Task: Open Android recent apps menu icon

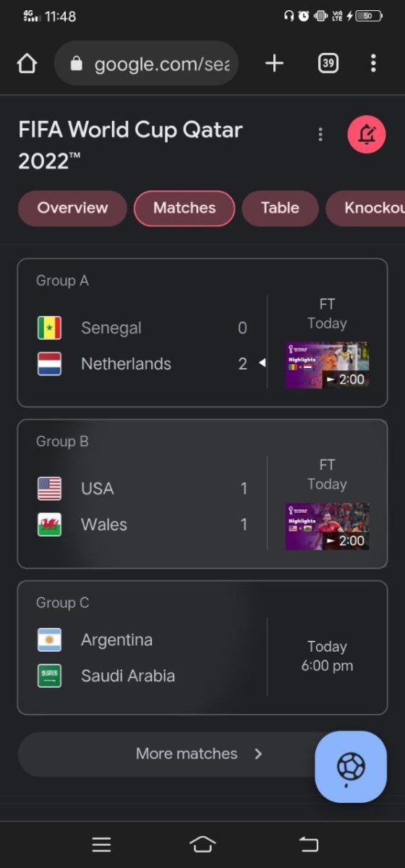Action: click(101, 844)
